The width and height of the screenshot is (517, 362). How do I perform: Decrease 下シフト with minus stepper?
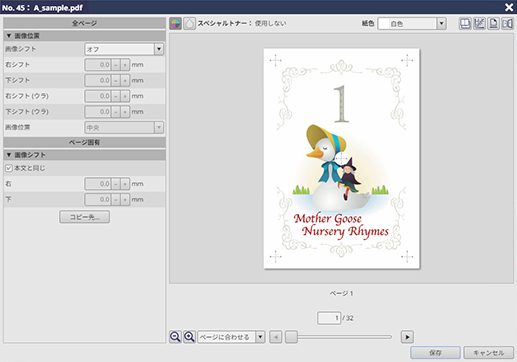pyautogui.click(x=116, y=80)
